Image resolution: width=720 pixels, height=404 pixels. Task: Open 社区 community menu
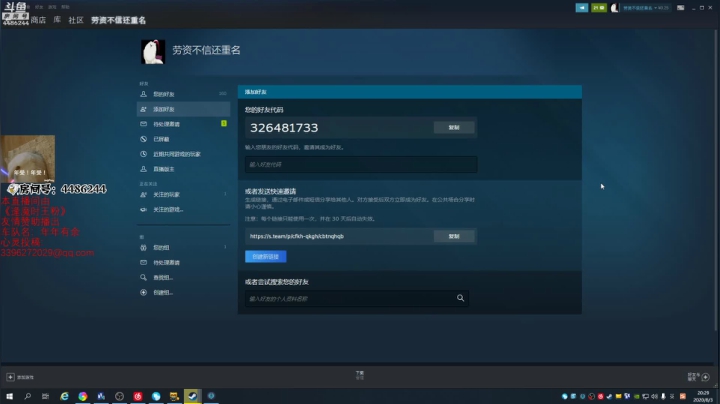tap(76, 20)
